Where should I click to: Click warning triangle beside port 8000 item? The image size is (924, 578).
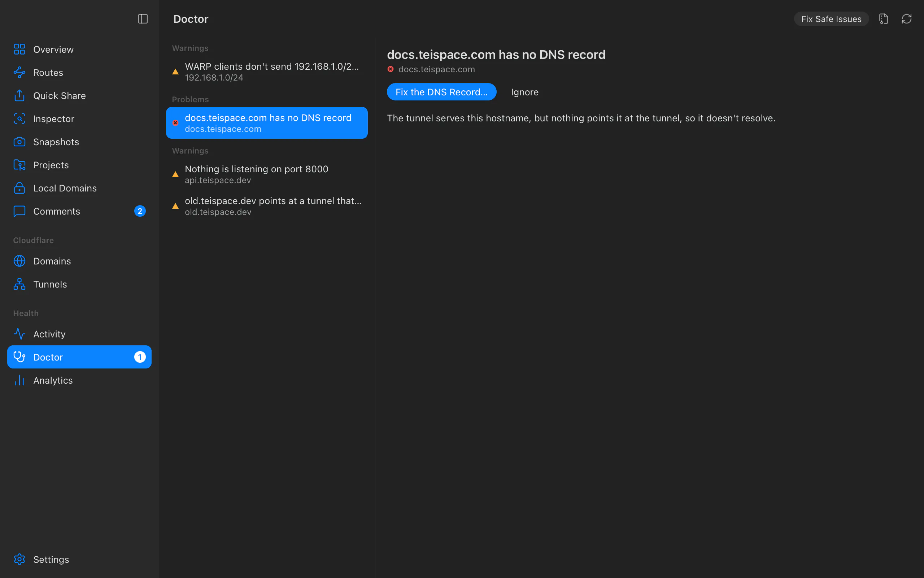pos(175,174)
